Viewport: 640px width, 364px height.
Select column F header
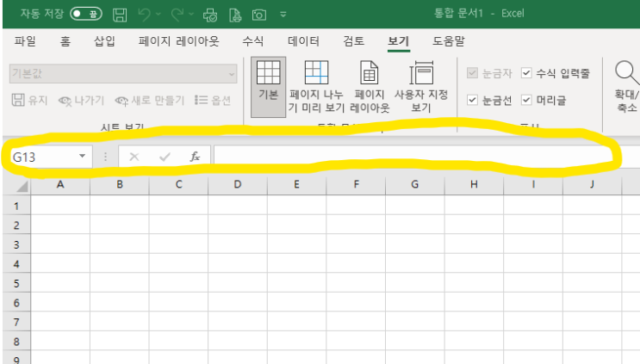coord(356,185)
